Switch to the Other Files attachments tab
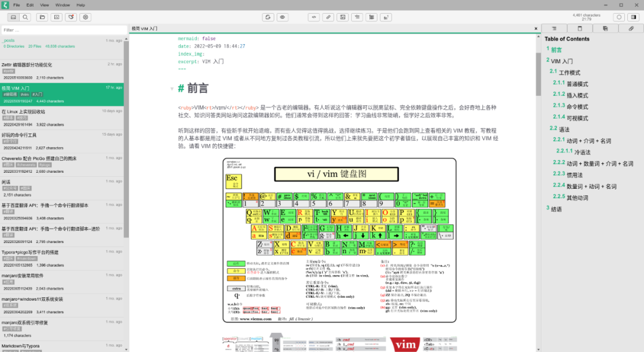The height and width of the screenshot is (352, 644). click(x=631, y=29)
